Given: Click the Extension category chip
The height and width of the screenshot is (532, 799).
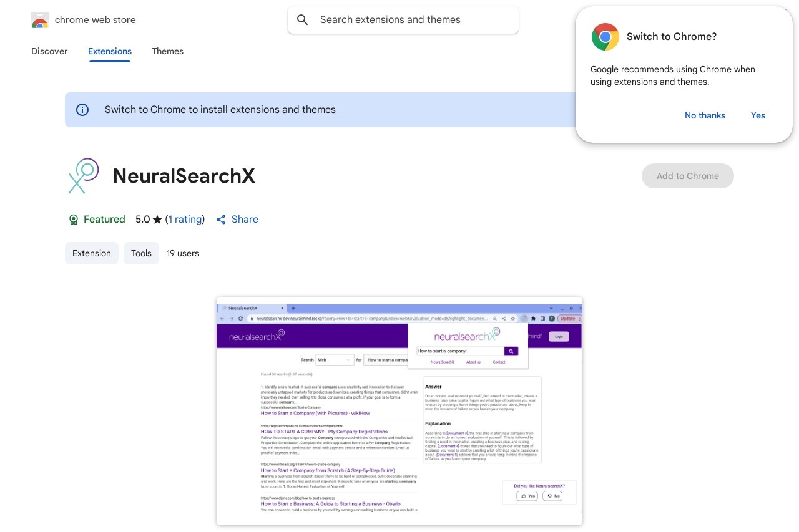Looking at the screenshot, I should click(x=92, y=253).
